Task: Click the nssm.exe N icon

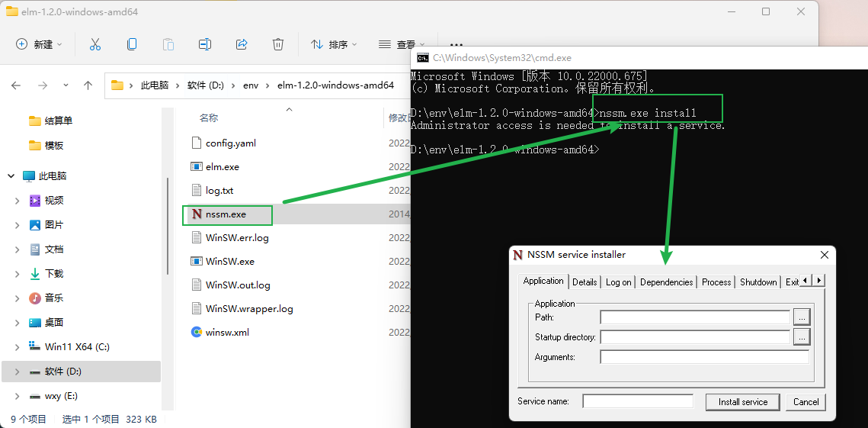Action: (x=197, y=214)
